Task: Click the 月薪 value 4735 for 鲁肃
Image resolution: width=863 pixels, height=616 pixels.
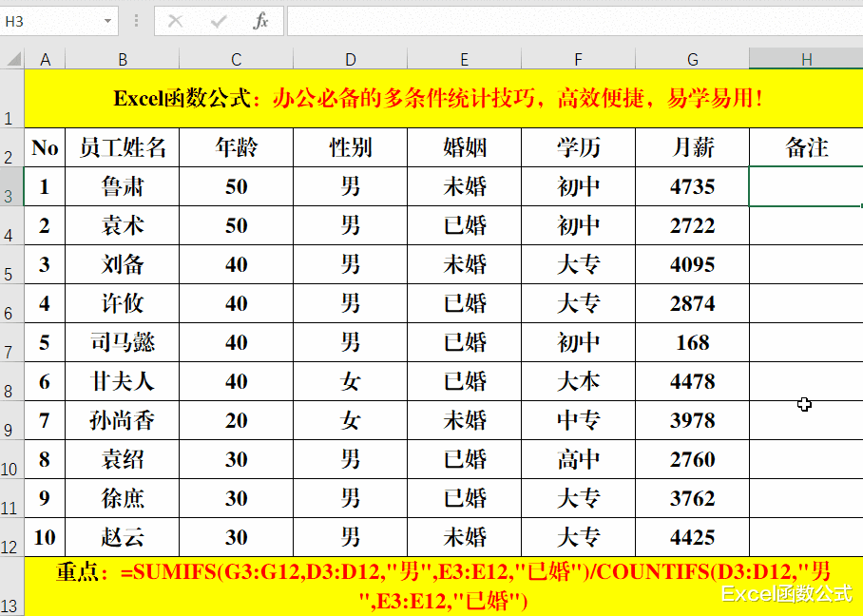Action: (x=692, y=186)
